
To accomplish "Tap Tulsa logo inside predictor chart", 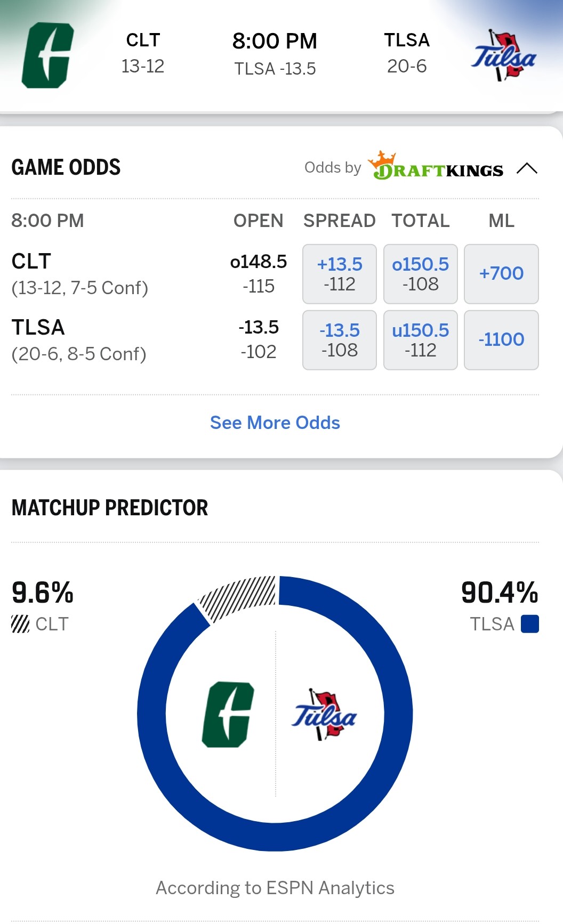I will 324,715.
